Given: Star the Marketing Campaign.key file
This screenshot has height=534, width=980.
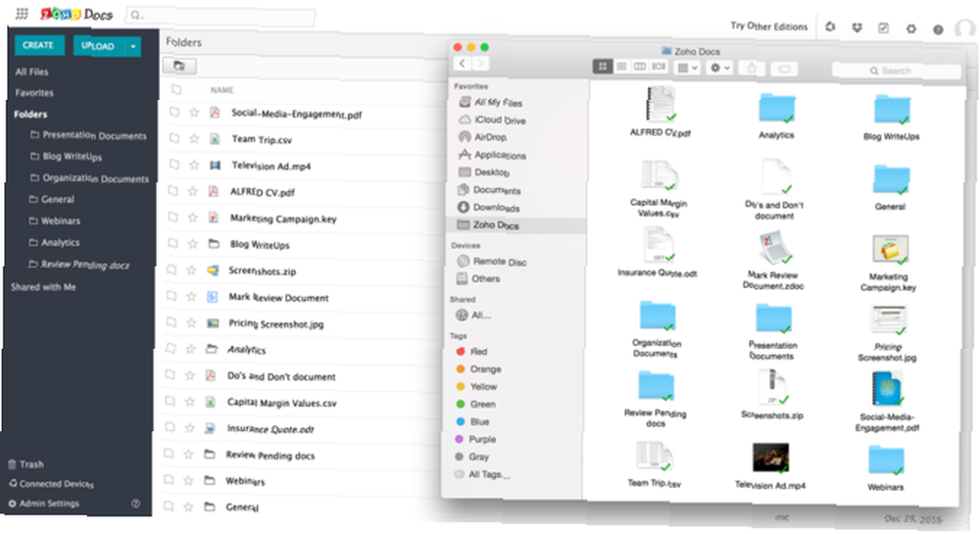Looking at the screenshot, I should coord(192,218).
